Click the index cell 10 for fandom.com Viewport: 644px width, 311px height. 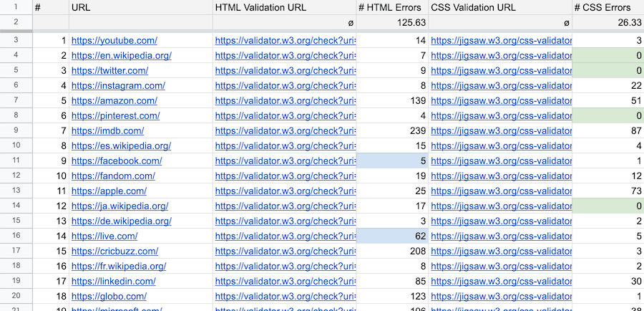51,176
